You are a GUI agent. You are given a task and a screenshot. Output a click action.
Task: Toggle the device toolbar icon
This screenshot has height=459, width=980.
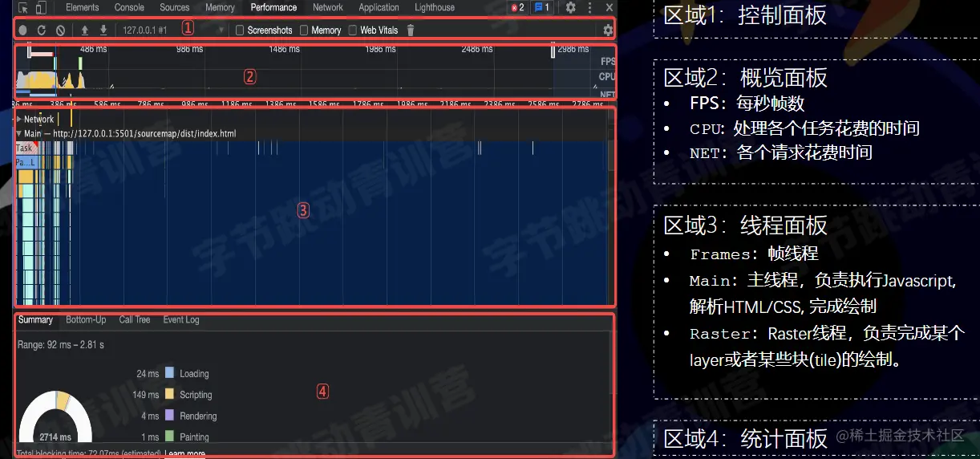(x=41, y=8)
